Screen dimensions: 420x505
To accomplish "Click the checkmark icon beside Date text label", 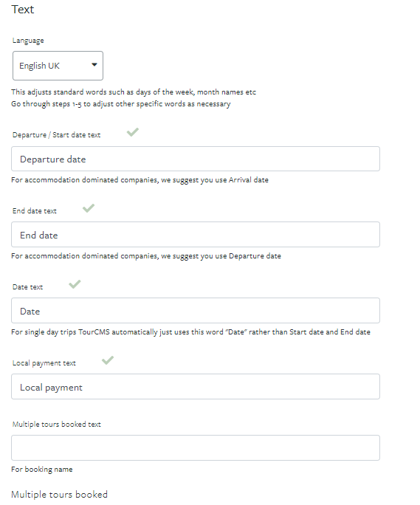I will click(75, 284).
